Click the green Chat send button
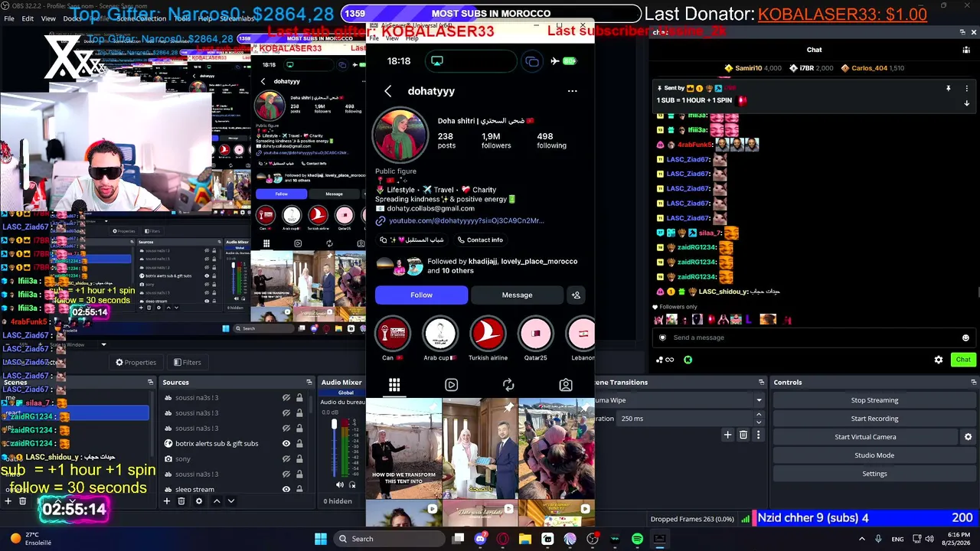 (x=963, y=360)
